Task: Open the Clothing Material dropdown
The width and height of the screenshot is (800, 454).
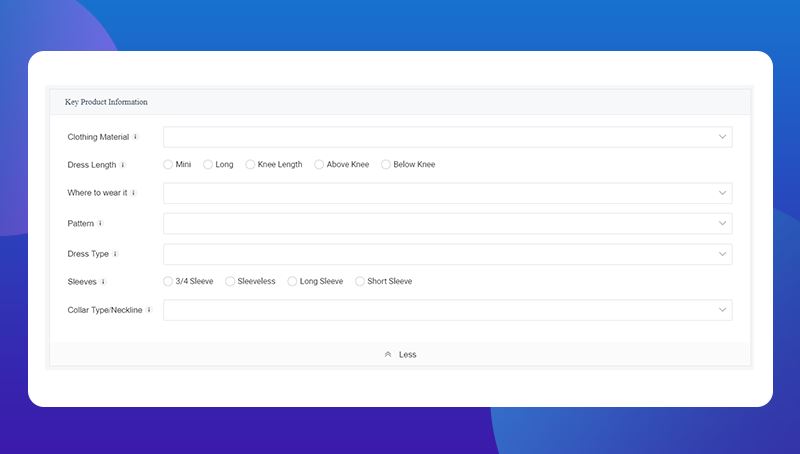Action: point(448,137)
